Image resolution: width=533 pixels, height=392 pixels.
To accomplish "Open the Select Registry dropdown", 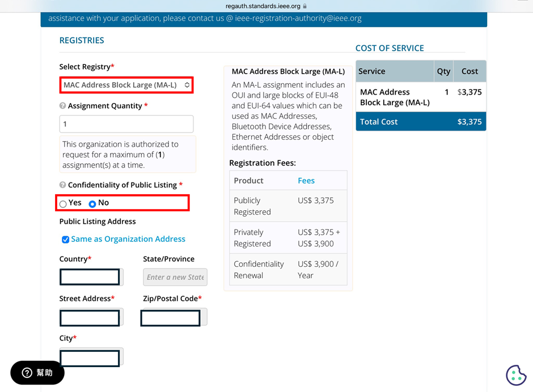I will [126, 85].
